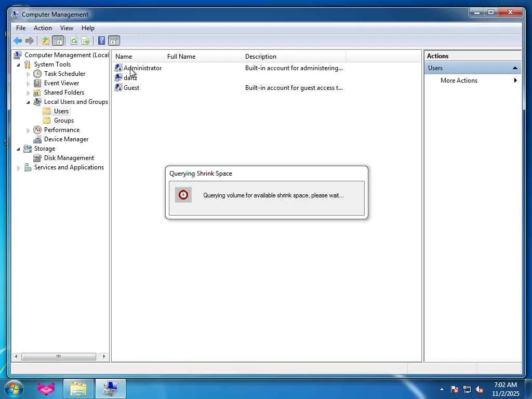Select the Groups tree item label
532x399 pixels.
[64, 121]
